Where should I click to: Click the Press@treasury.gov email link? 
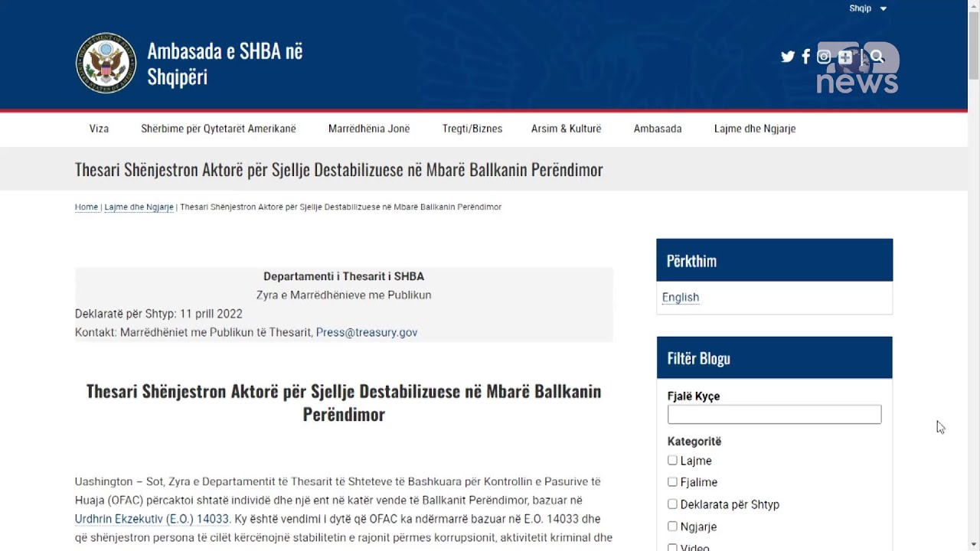(x=367, y=332)
